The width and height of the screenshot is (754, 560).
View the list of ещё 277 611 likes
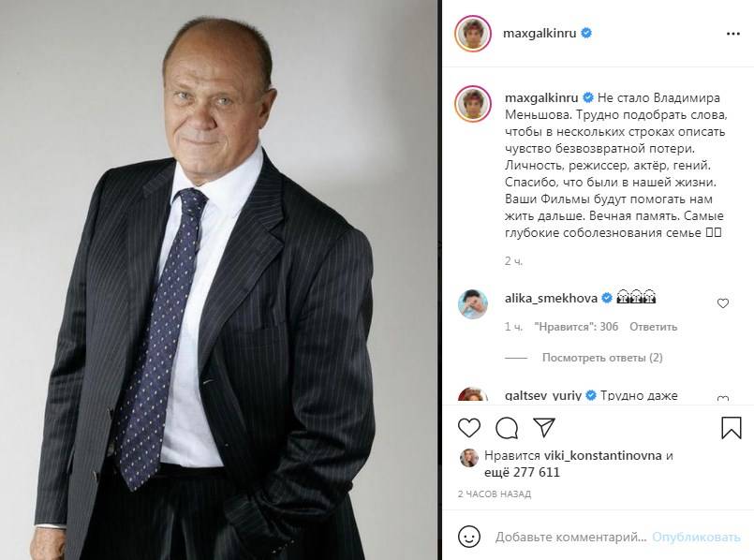click(522, 473)
